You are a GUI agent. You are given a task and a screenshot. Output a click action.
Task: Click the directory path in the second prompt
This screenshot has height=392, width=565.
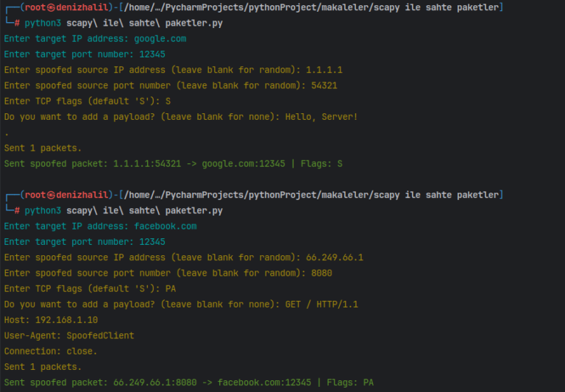click(x=312, y=195)
